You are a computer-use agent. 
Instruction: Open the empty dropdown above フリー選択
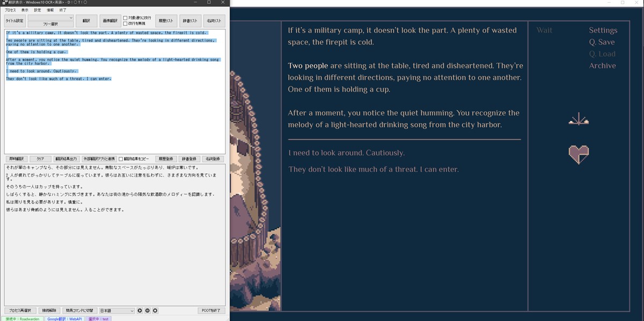tap(50, 18)
